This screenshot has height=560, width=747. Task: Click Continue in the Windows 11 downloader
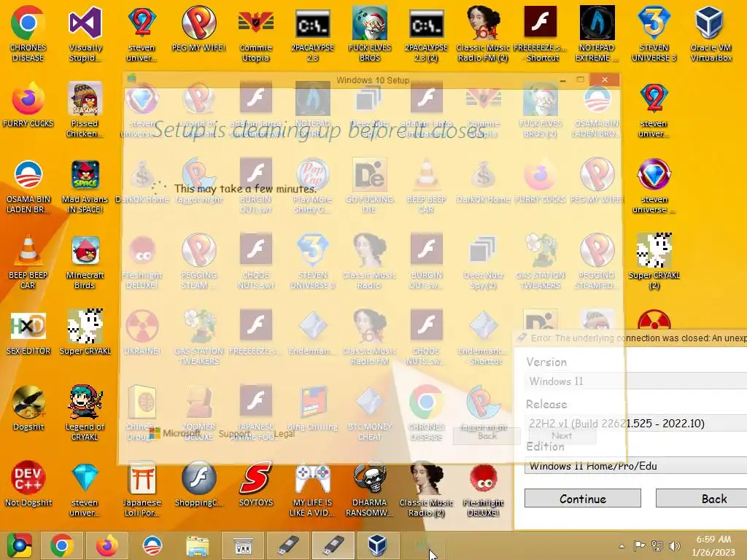583,499
